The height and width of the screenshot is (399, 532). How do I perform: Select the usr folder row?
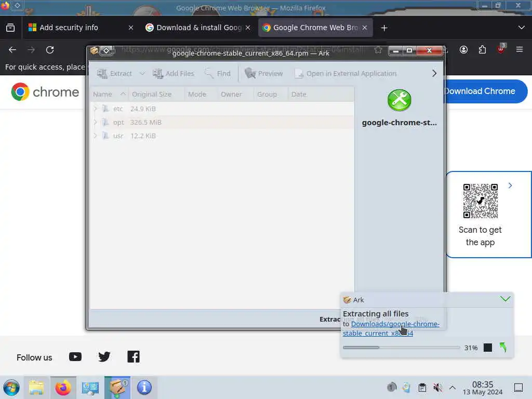[222, 136]
